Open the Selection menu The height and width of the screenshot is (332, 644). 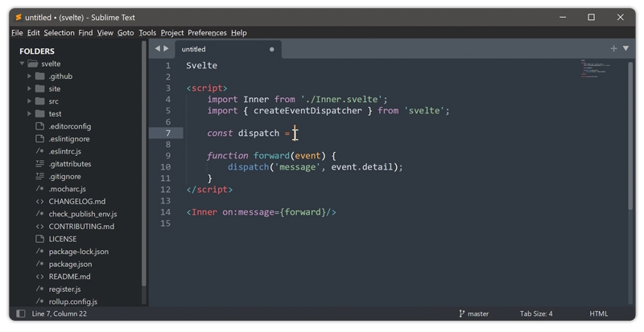click(x=59, y=33)
